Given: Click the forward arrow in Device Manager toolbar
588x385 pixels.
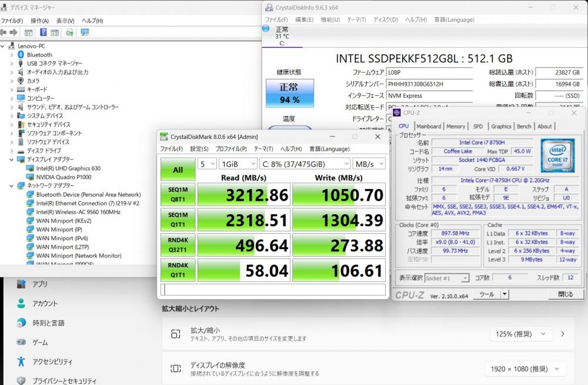Looking at the screenshot, I should click(x=14, y=33).
